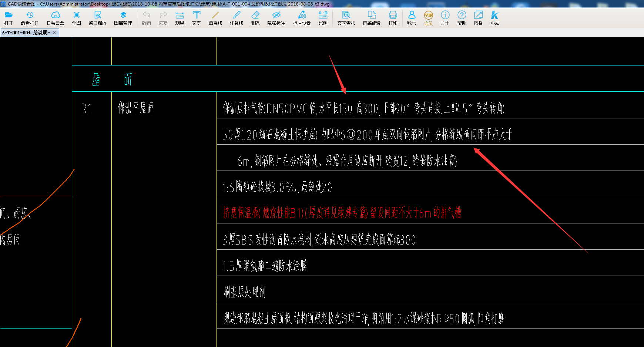Screen dimensions: 644x347
Task: Click the 3厚SBS改性沥青防水卷材 line
Action: [x=319, y=240]
